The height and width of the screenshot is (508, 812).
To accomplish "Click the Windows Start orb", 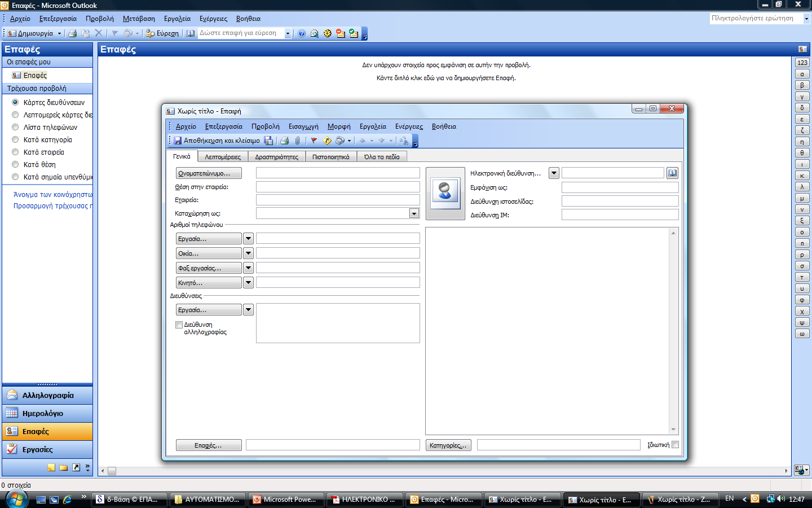I will [x=17, y=499].
